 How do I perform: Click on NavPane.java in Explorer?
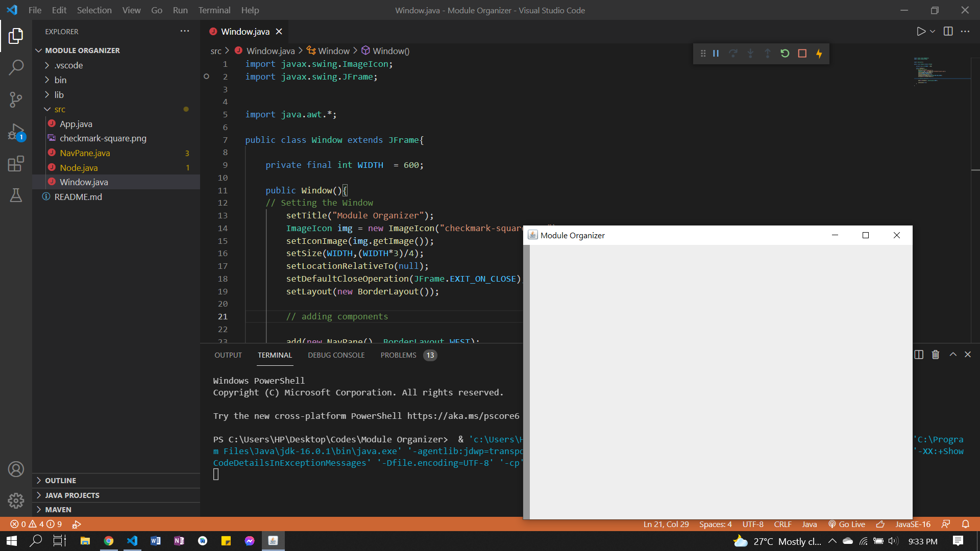click(84, 153)
